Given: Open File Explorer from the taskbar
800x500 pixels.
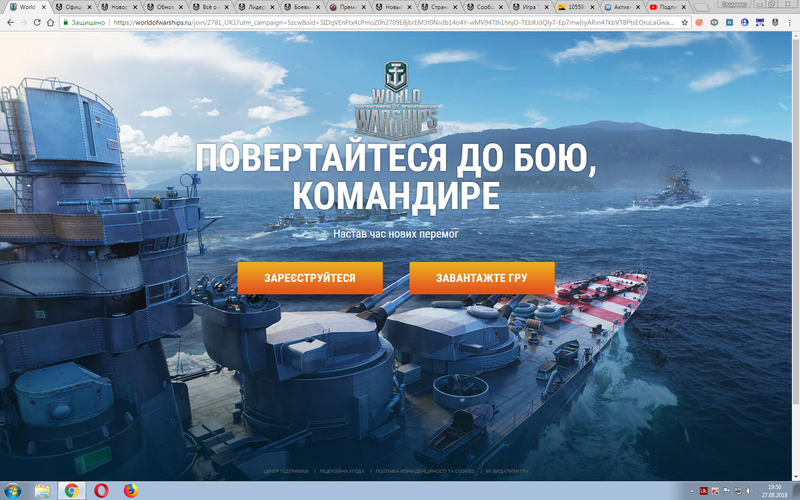Looking at the screenshot, I should coord(42,491).
